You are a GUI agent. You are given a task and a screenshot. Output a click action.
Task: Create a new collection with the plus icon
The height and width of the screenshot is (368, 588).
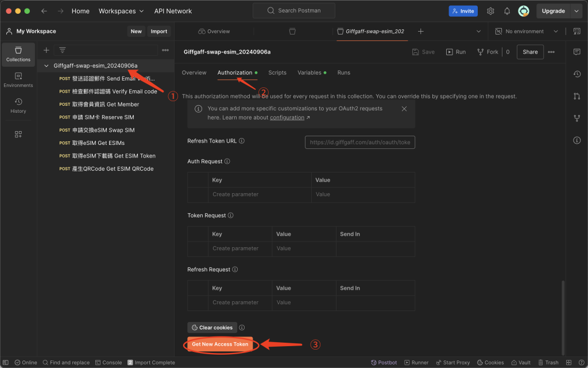pyautogui.click(x=46, y=50)
